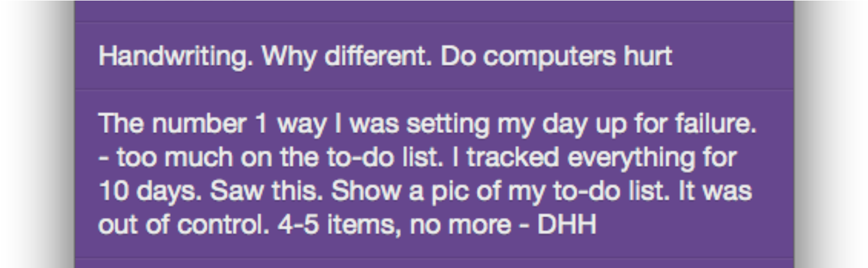Click the partial row below the DHH note
Screen dimensions: 868x268
434,263
